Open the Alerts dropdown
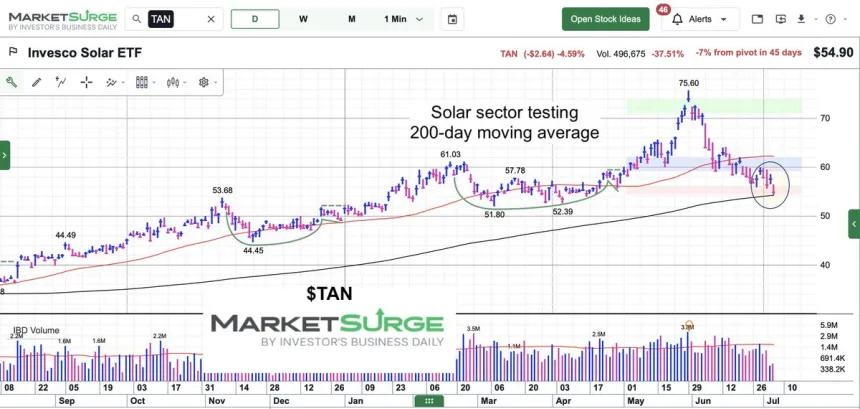This screenshot has width=860, height=409. tap(699, 19)
